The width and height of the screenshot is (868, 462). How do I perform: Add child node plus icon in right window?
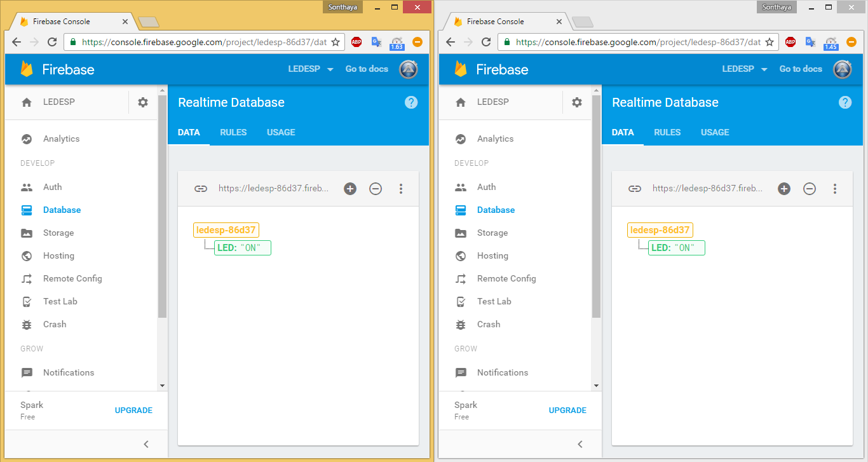pyautogui.click(x=784, y=189)
